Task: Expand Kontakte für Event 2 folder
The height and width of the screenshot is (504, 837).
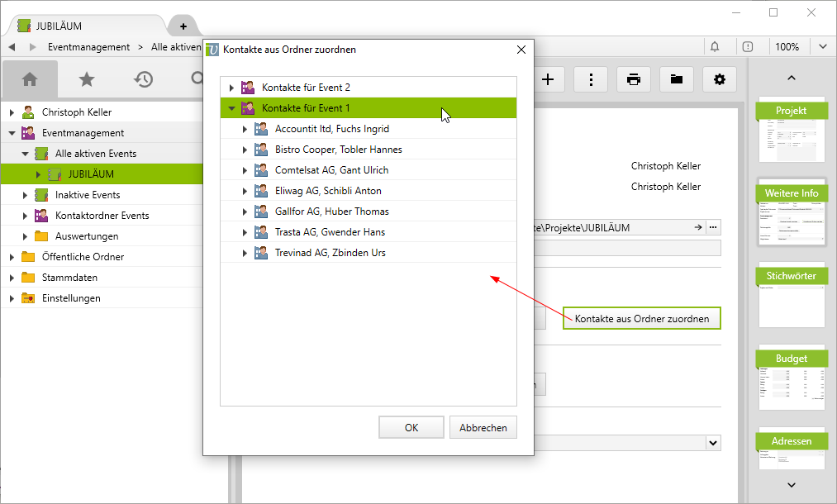Action: [231, 88]
